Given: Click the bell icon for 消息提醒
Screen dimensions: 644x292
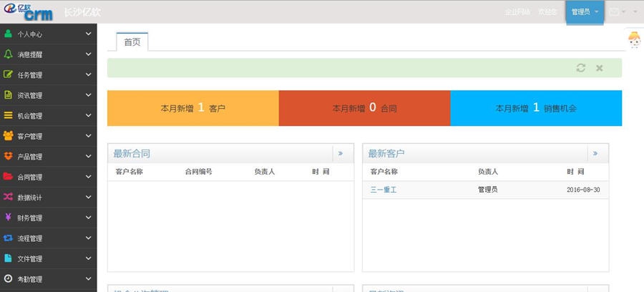Looking at the screenshot, I should [8, 54].
